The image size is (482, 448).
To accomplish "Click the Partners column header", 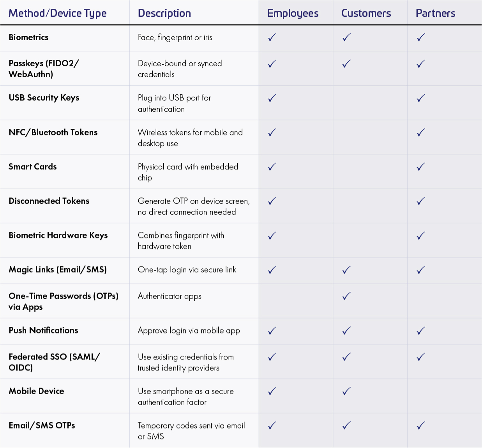I will (435, 13).
